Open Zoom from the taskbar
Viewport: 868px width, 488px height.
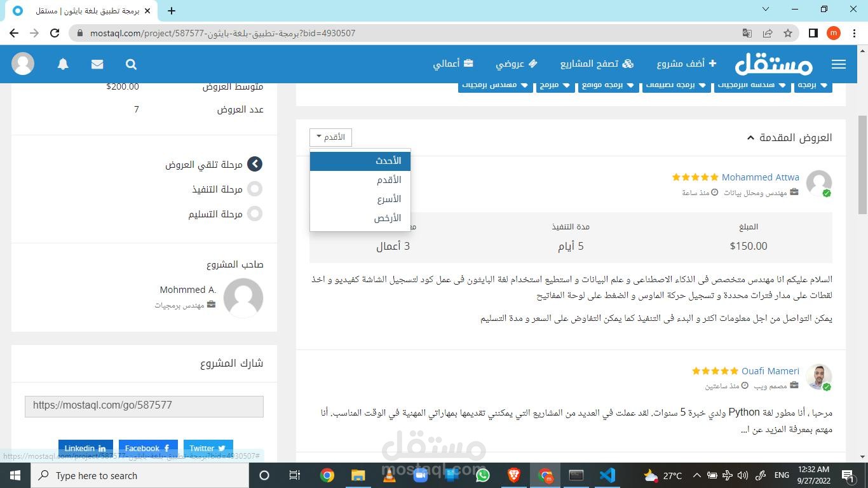coord(420,475)
